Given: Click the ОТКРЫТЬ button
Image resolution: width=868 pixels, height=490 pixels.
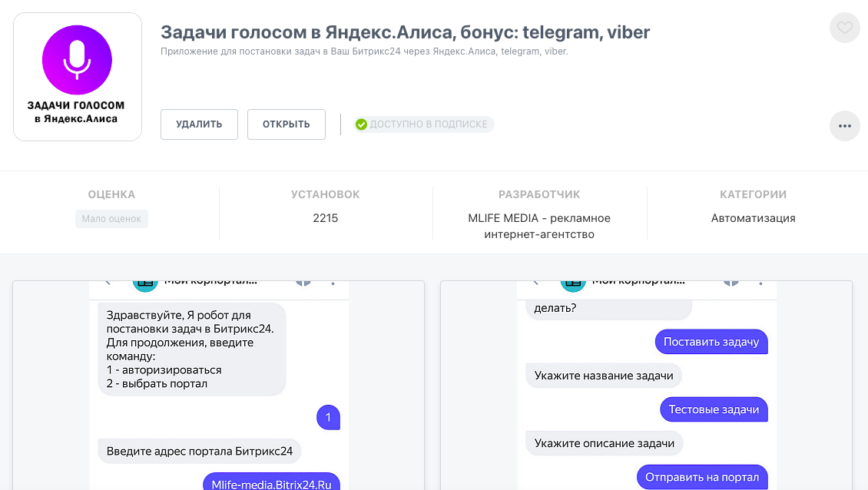Looking at the screenshot, I should [x=287, y=124].
